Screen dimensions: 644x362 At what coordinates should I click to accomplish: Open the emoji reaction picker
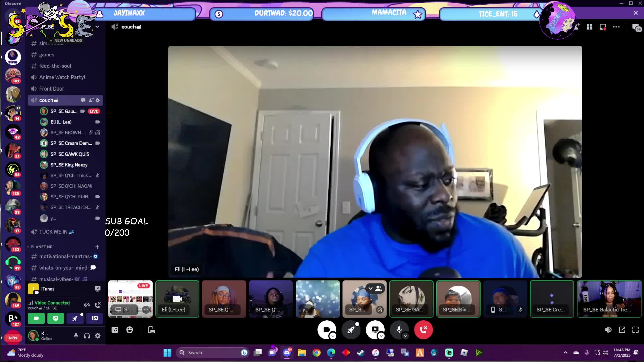(x=130, y=330)
